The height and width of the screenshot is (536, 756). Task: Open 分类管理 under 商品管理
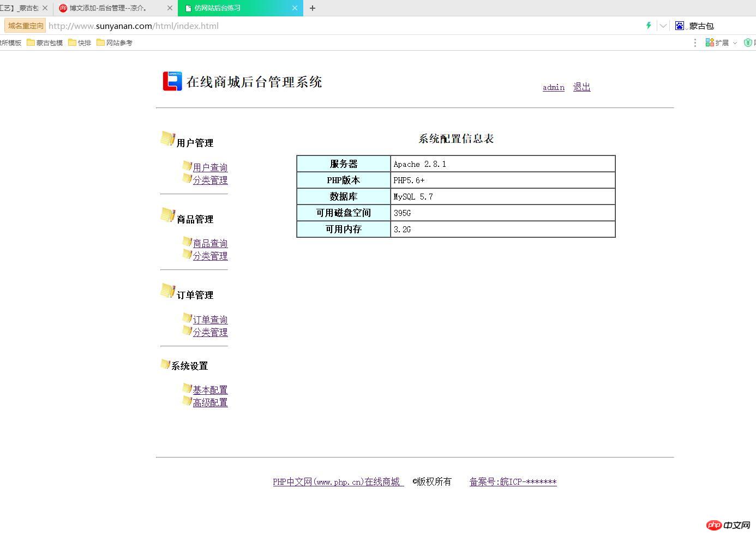point(210,256)
